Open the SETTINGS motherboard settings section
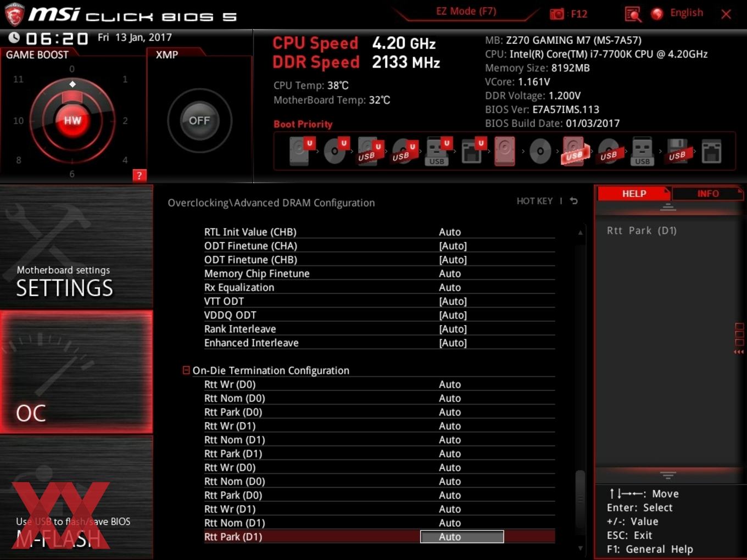The width and height of the screenshot is (747, 560). point(76,247)
